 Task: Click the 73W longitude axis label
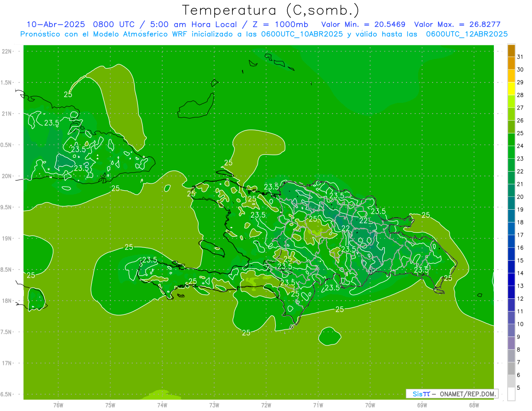point(214,405)
